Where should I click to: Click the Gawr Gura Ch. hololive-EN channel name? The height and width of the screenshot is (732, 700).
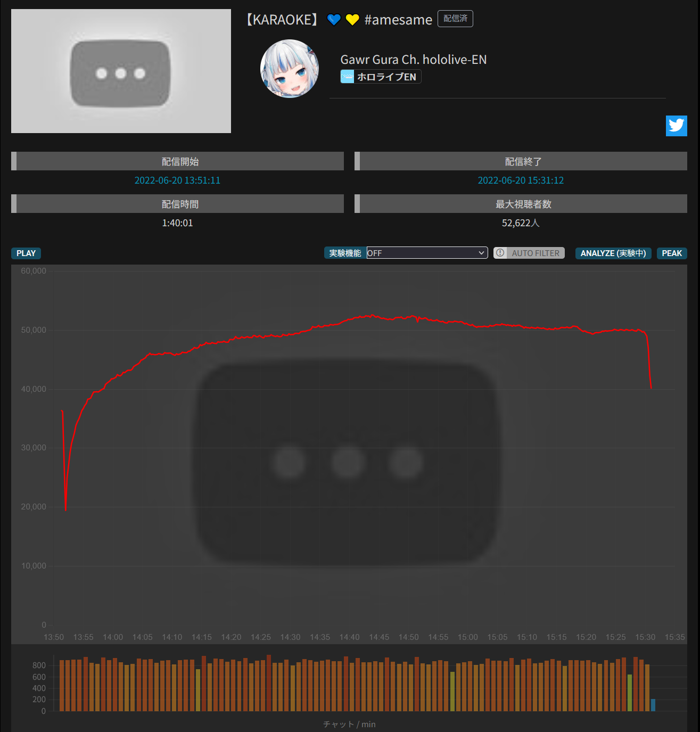[414, 60]
